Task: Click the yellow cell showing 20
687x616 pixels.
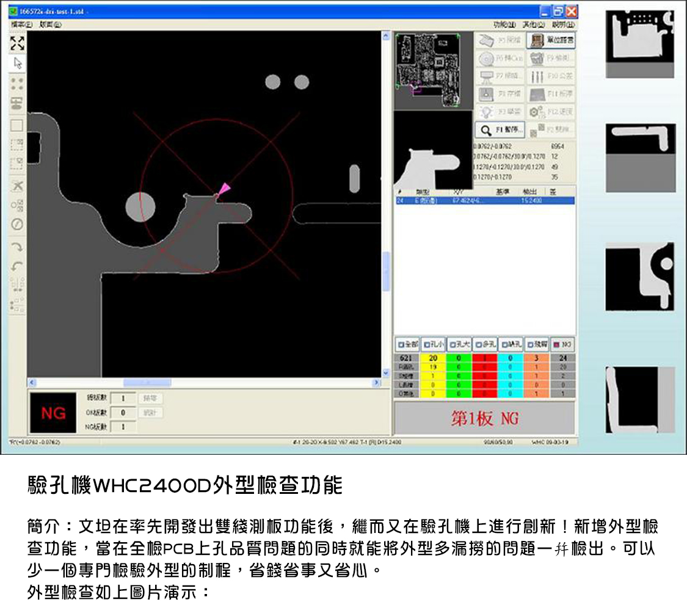Action: pyautogui.click(x=433, y=358)
